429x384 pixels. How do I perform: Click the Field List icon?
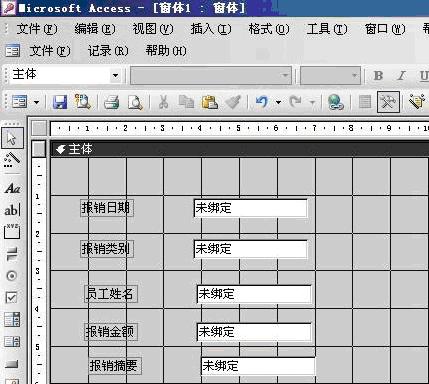click(x=365, y=102)
